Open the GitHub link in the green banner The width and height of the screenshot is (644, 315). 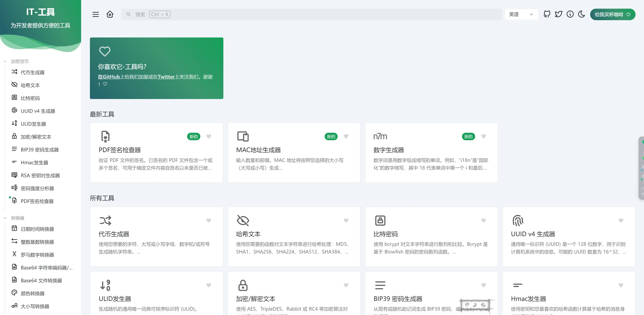109,77
